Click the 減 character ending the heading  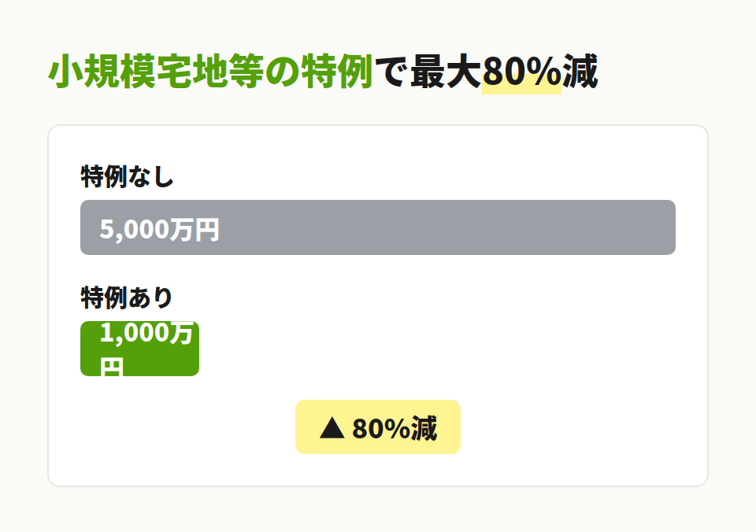[x=580, y=72]
